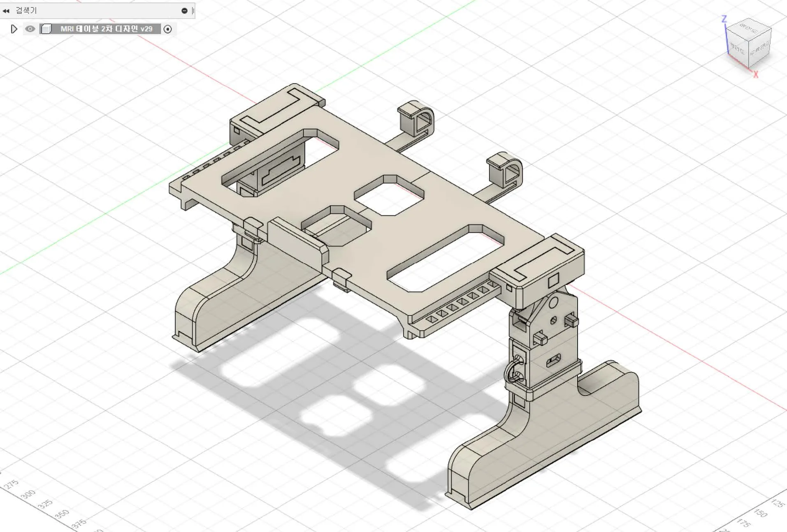Click the red X axis label

click(x=755, y=75)
